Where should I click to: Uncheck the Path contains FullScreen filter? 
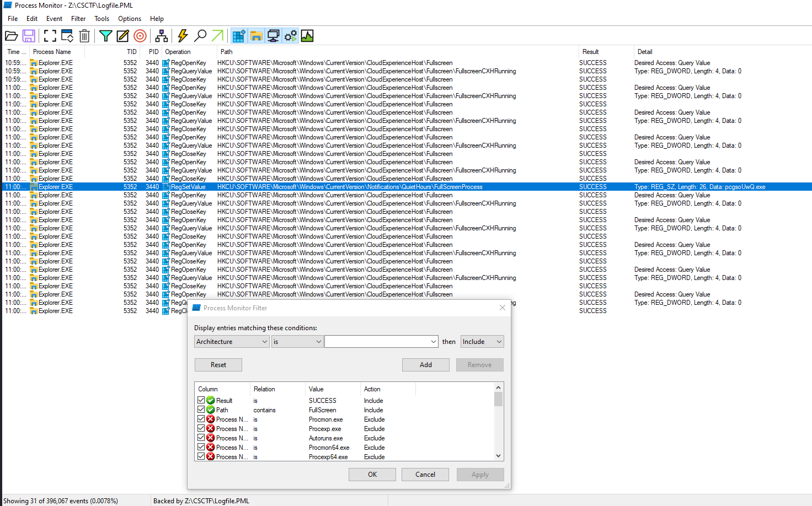pyautogui.click(x=201, y=410)
